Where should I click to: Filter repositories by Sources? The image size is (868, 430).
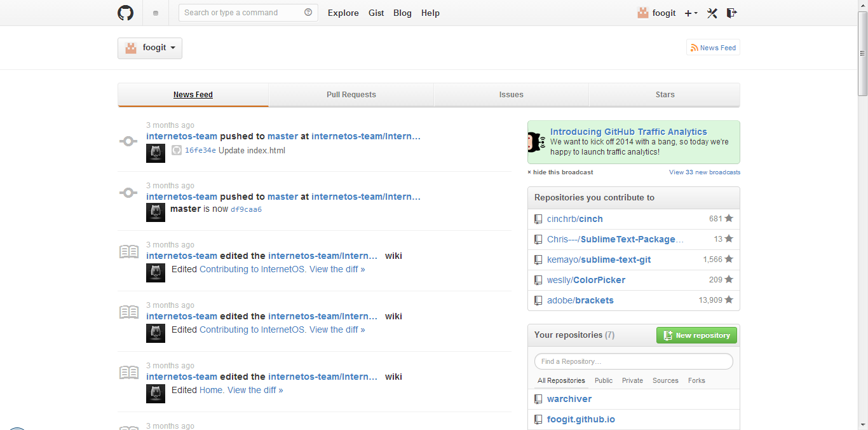click(x=665, y=380)
